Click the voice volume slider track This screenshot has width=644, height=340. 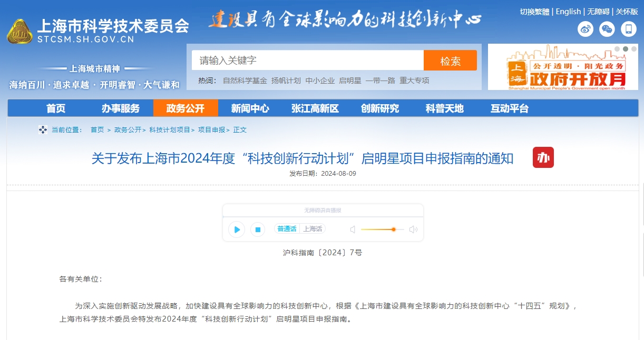click(382, 229)
